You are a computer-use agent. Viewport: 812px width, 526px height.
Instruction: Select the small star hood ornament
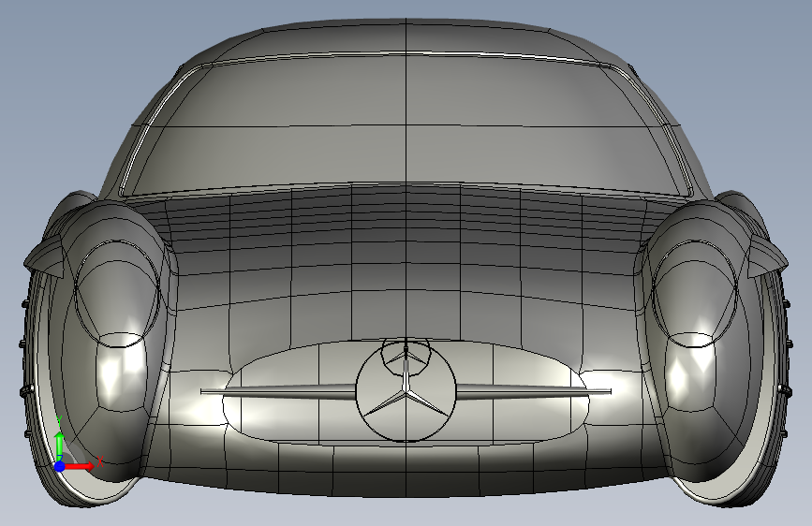click(406, 358)
